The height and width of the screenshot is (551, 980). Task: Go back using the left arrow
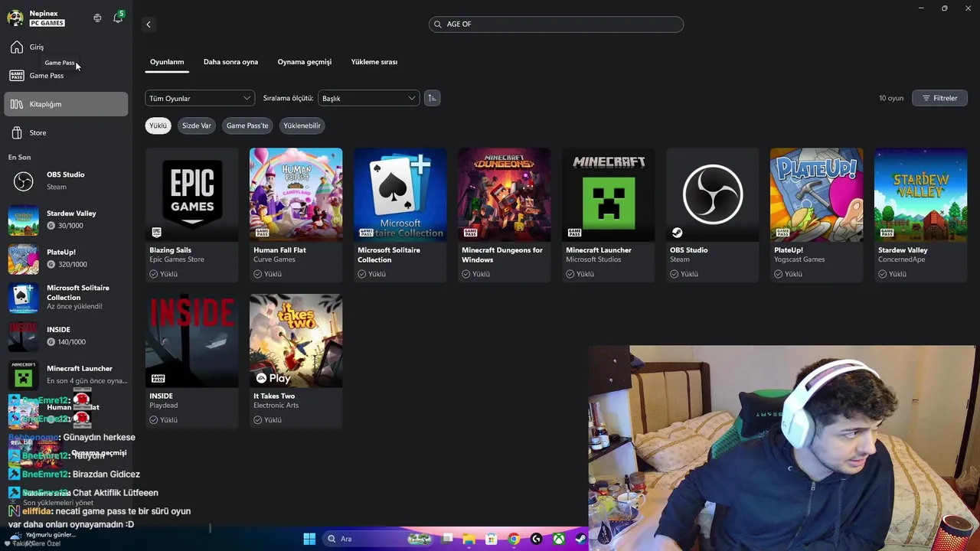pyautogui.click(x=149, y=24)
